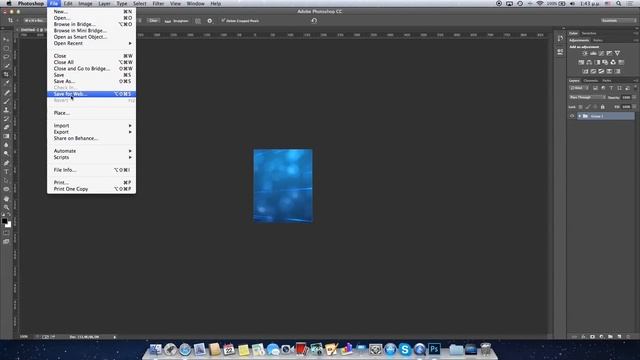This screenshot has width=640, height=360.
Task: Click the blue image on the canvas
Action: tap(283, 186)
